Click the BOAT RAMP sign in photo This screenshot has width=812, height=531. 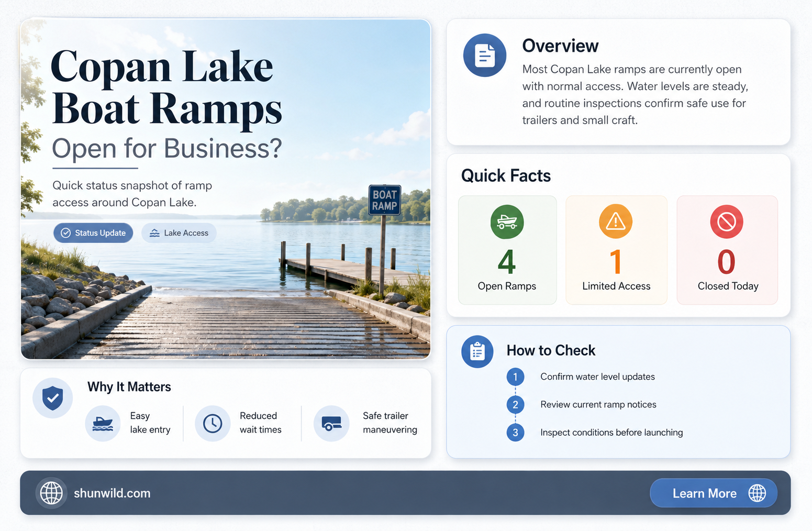tap(385, 200)
